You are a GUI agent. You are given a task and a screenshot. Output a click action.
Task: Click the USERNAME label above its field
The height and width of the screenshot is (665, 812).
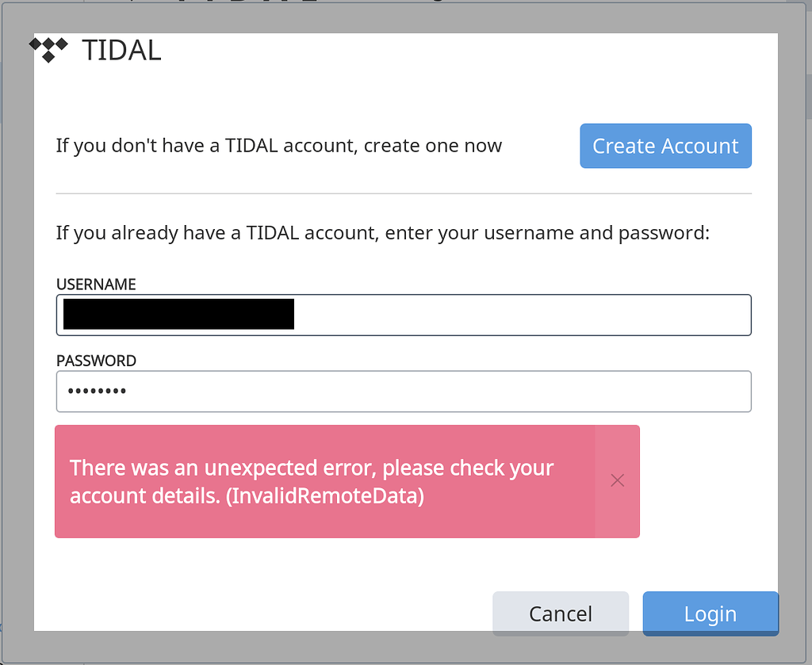tap(95, 284)
